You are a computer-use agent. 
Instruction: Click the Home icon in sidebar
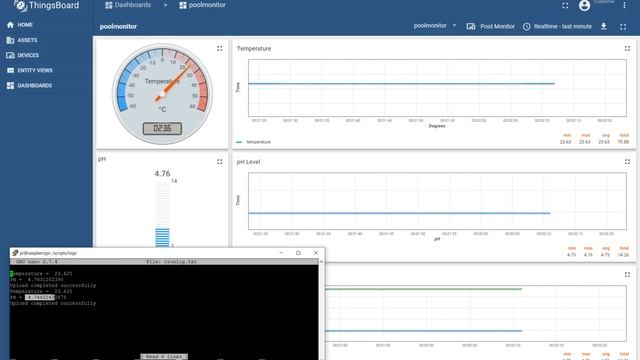coord(10,25)
